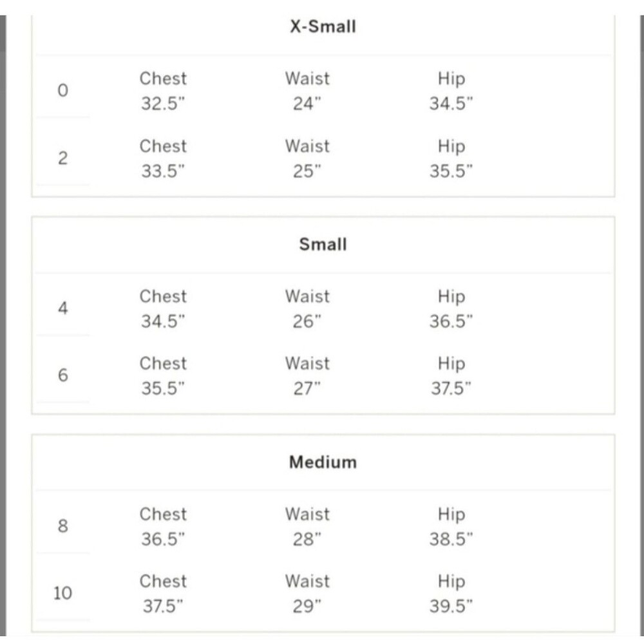Click the Hip 39.5" measurement
This screenshot has height=644, width=644.
pyautogui.click(x=451, y=594)
